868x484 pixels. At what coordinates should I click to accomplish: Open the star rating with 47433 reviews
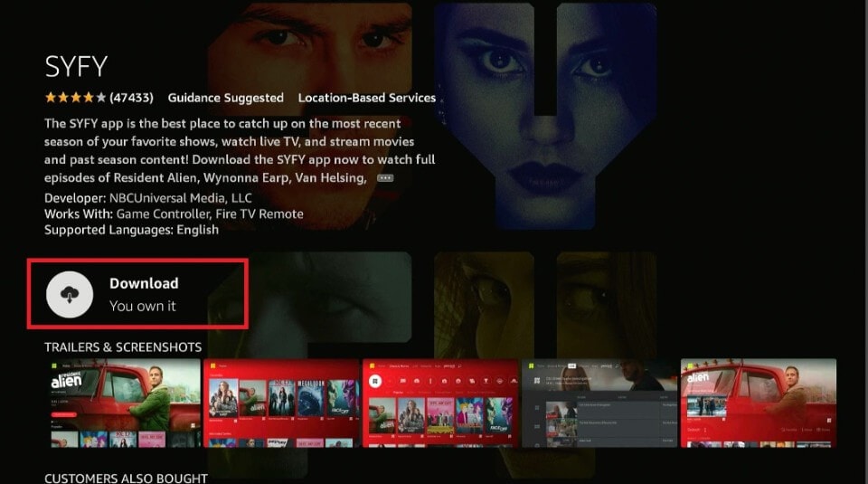99,98
